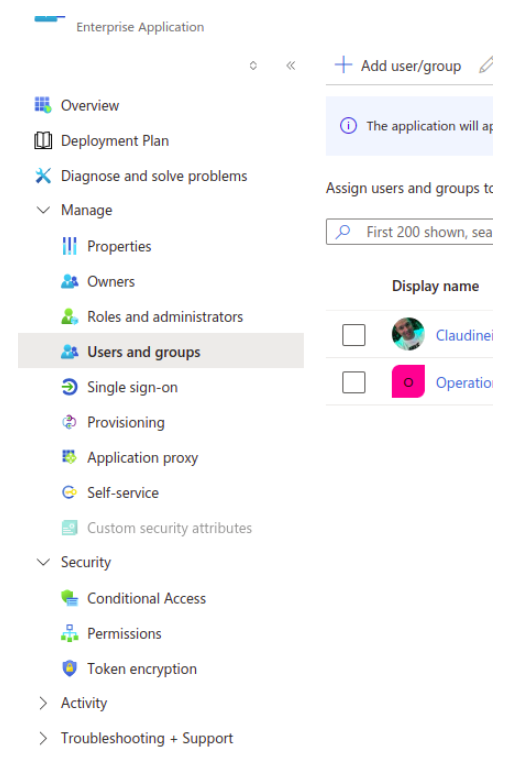This screenshot has height=763, width=521.
Task: Check the box for the Claudinei user row
Action: point(354,335)
